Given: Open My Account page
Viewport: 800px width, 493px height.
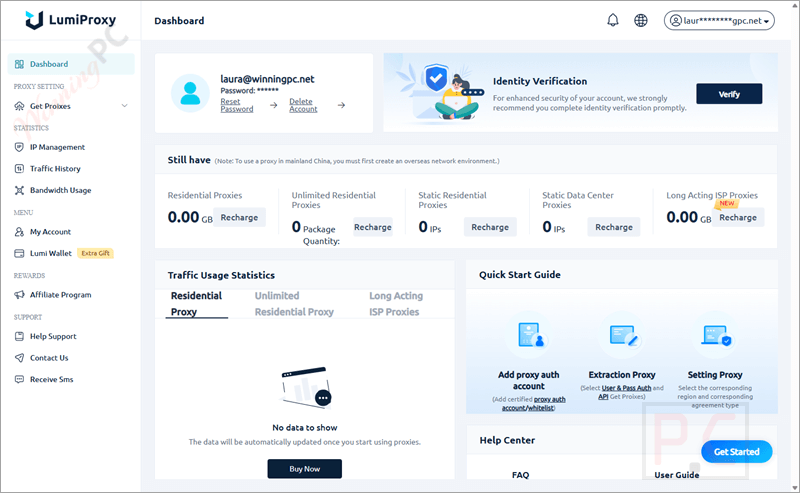Looking at the screenshot, I should pyautogui.click(x=50, y=232).
